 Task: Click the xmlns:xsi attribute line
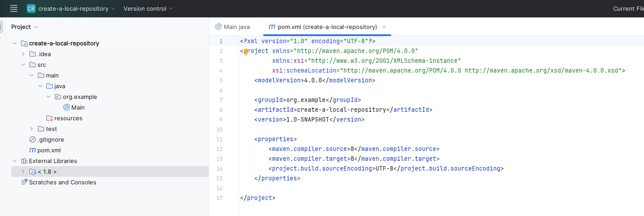(x=367, y=61)
